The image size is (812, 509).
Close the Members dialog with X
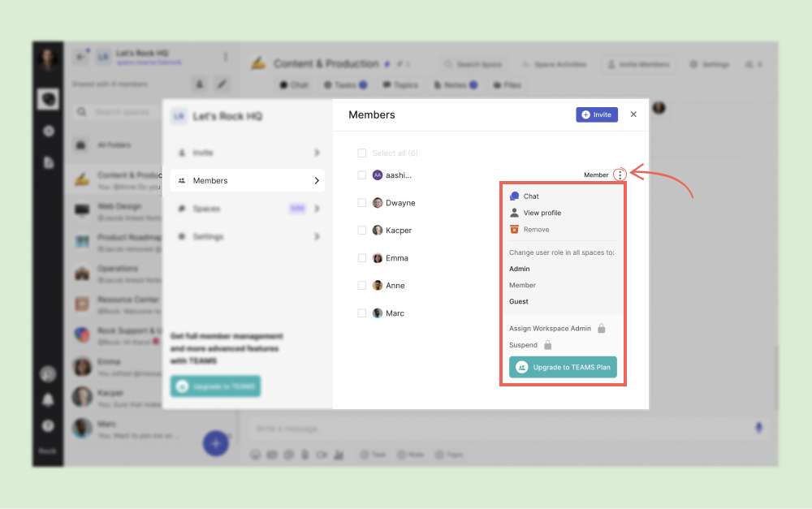[x=633, y=114]
